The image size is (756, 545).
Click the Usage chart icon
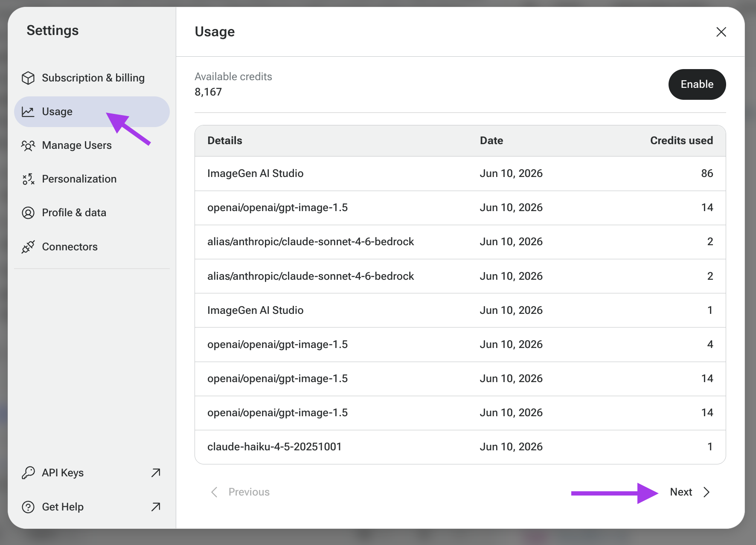pyautogui.click(x=28, y=112)
